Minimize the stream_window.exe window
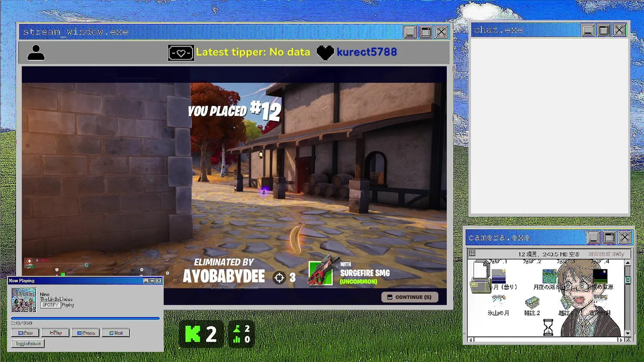Image resolution: width=644 pixels, height=362 pixels. point(410,32)
